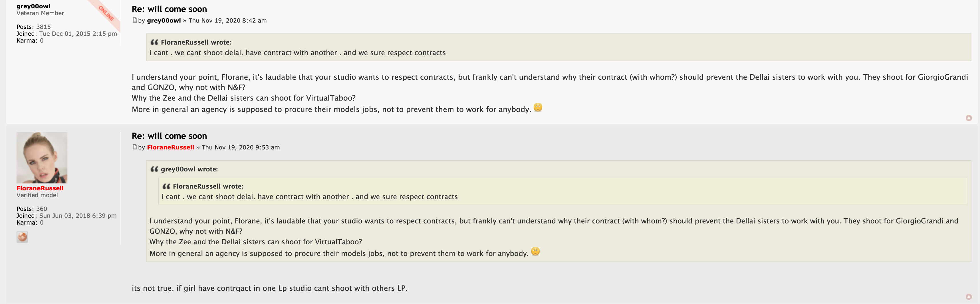The height and width of the screenshot is (304, 980).
Task: Click red FloraneRussell author link in byline
Action: click(170, 147)
